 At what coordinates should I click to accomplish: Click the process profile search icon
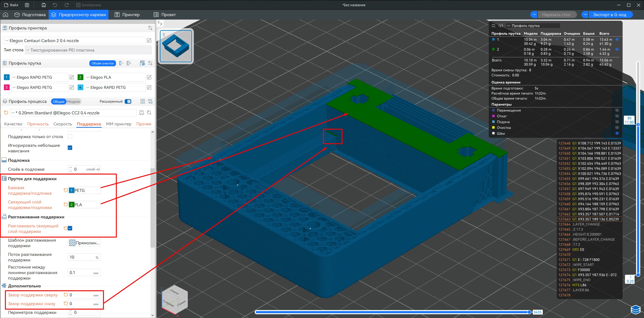click(149, 113)
